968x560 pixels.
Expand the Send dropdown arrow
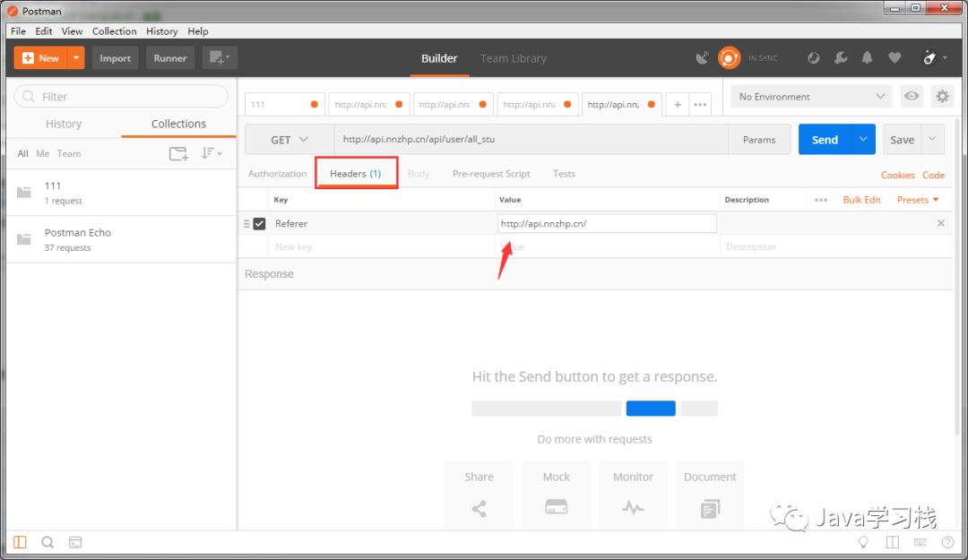pyautogui.click(x=863, y=140)
